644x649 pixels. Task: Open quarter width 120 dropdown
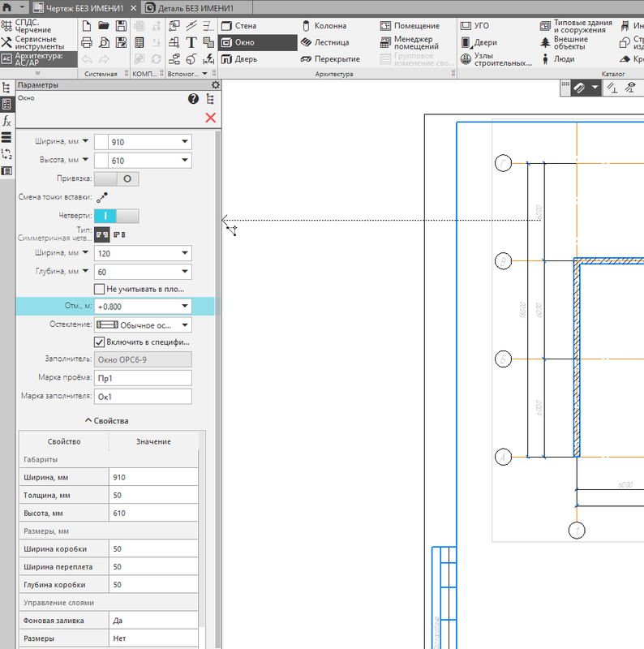(x=185, y=253)
